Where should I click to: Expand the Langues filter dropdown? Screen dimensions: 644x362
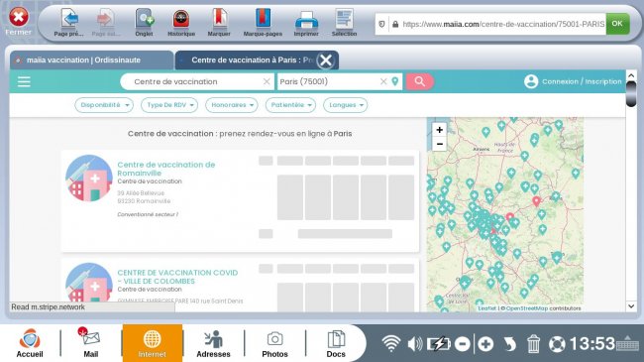(x=346, y=105)
